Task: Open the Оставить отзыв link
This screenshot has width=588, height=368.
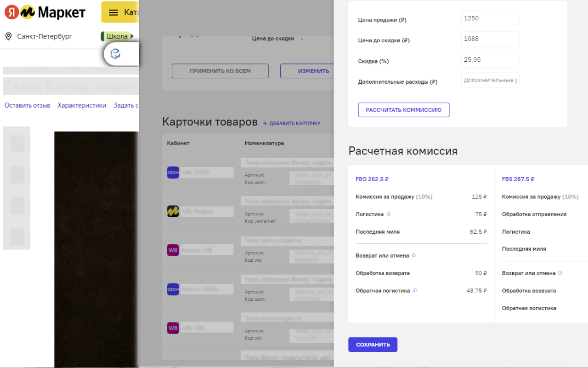Action: click(27, 105)
